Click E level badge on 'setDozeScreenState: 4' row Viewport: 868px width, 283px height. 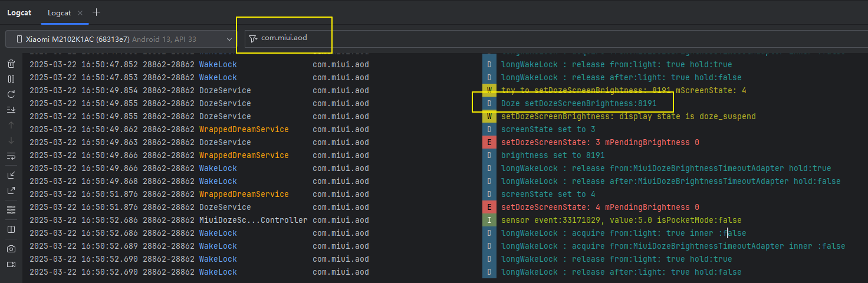click(x=489, y=207)
